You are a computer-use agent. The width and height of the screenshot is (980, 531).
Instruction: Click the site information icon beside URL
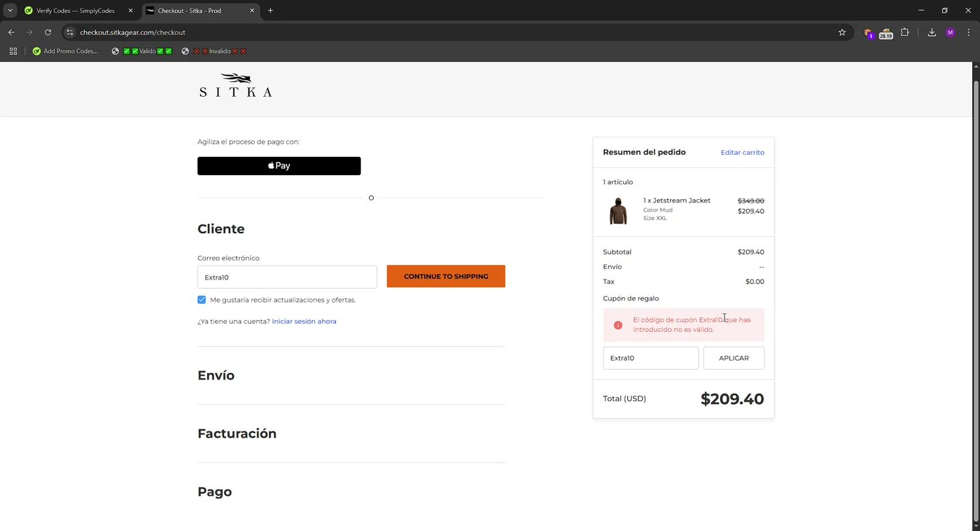70,33
